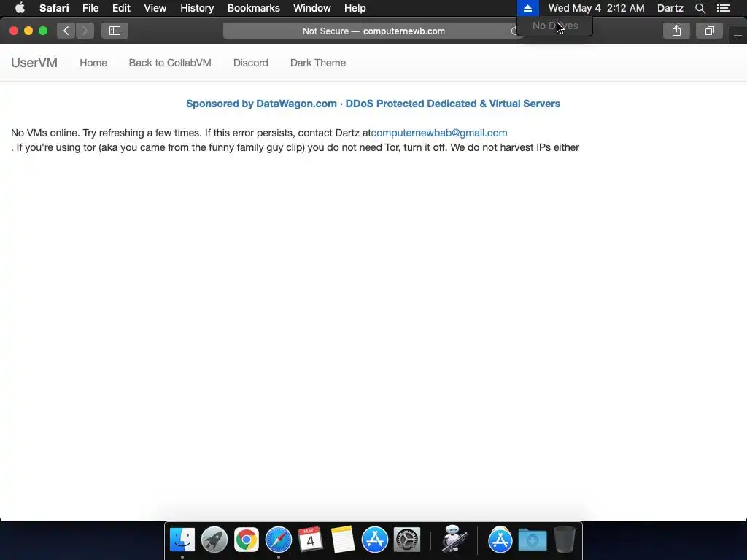Open the View menu
The width and height of the screenshot is (747, 560).
[x=155, y=8]
